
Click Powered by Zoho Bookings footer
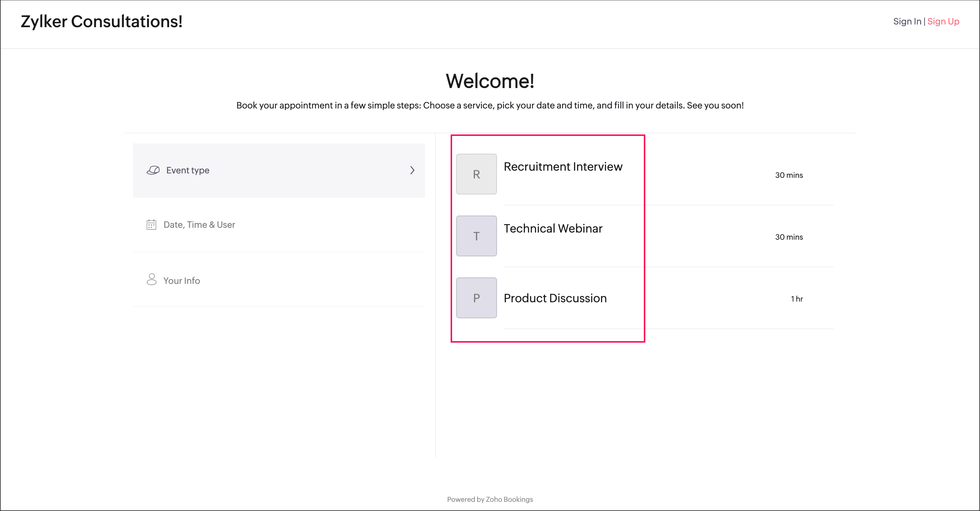pos(490,499)
